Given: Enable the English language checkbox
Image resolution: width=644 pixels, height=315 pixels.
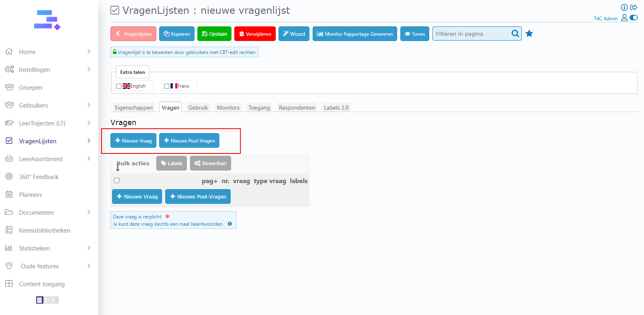Looking at the screenshot, I should pos(119,86).
